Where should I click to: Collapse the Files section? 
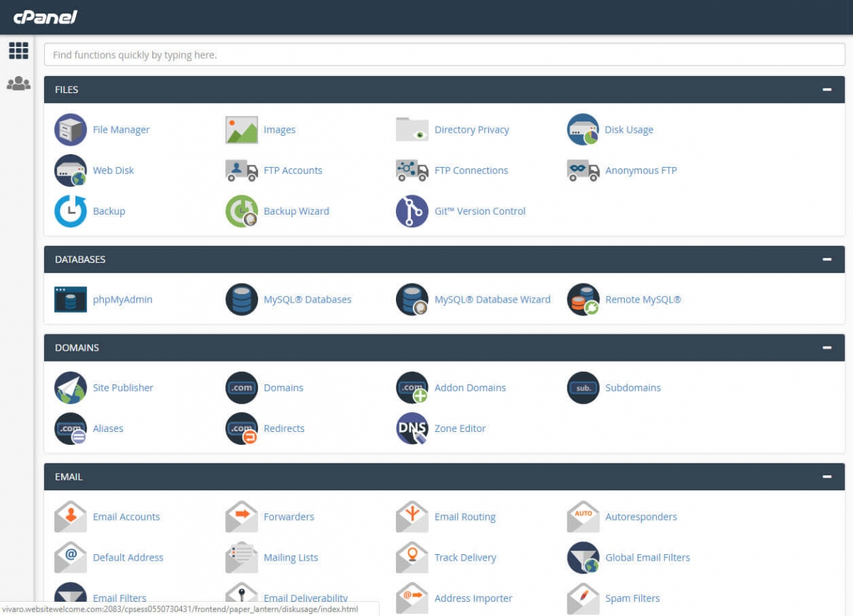pyautogui.click(x=827, y=90)
